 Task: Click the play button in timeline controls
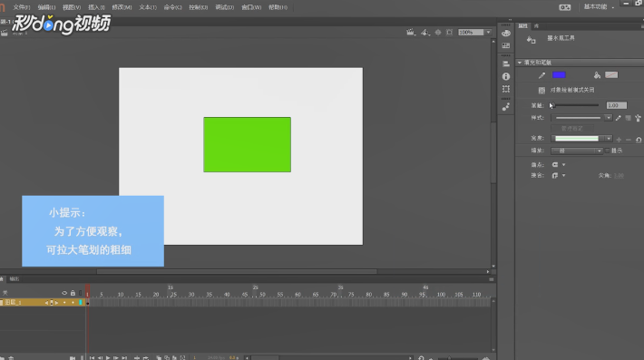coord(108,357)
